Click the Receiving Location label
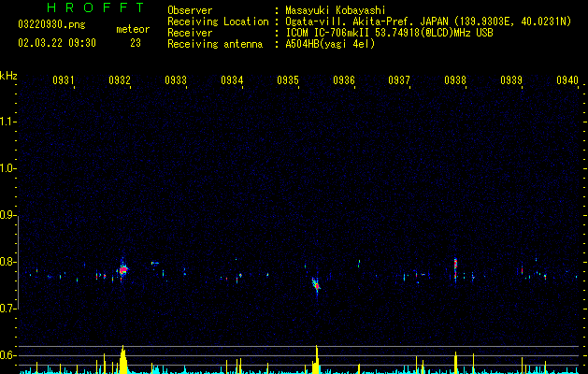Screen dimensions: 588x374 [x=218, y=22]
